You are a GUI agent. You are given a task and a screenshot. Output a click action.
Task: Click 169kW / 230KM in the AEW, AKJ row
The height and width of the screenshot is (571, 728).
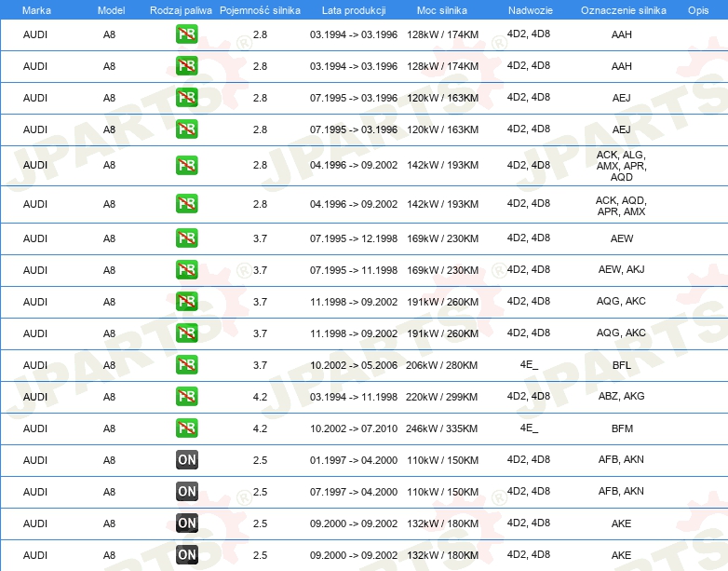click(x=442, y=270)
